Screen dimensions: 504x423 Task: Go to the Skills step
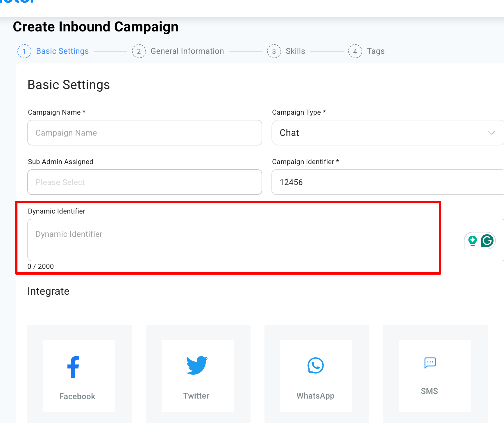tap(295, 51)
